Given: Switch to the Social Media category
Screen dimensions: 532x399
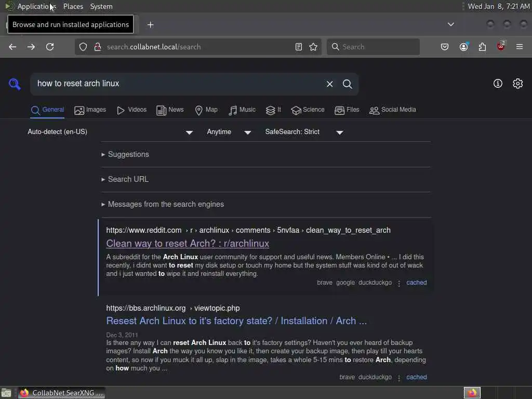Looking at the screenshot, I should 393,110.
